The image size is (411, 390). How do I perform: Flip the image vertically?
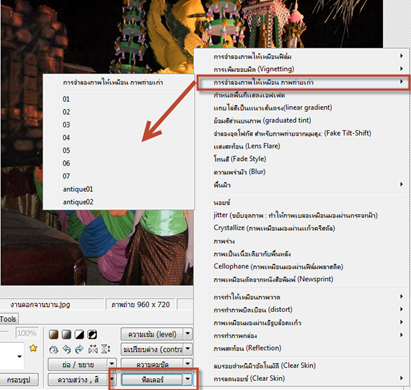(x=105, y=349)
